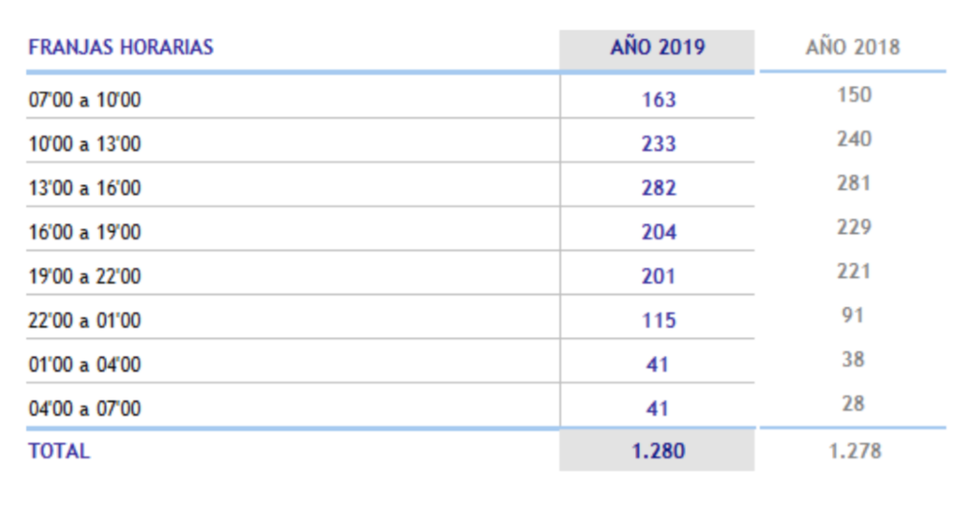
Task: Select the 04'00 a 07'00 time range
Action: [x=84, y=409]
